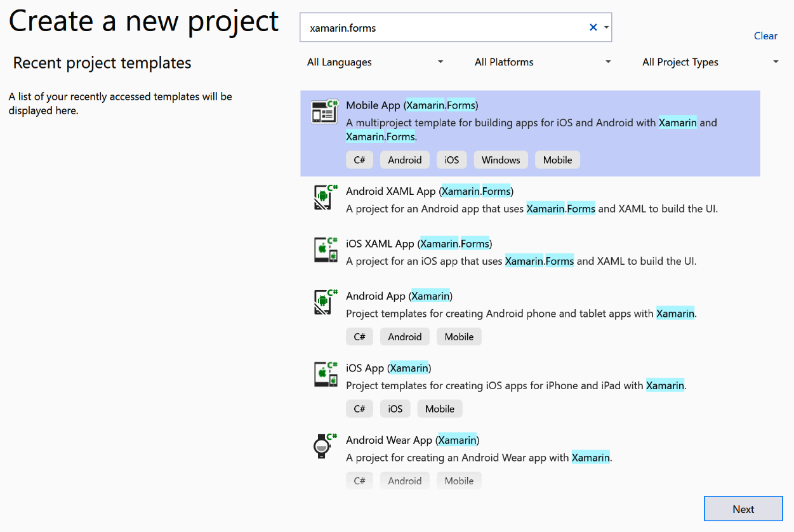Click the C# tag on iOS App (Xamarin)
The width and height of the screenshot is (794, 532).
[359, 409]
